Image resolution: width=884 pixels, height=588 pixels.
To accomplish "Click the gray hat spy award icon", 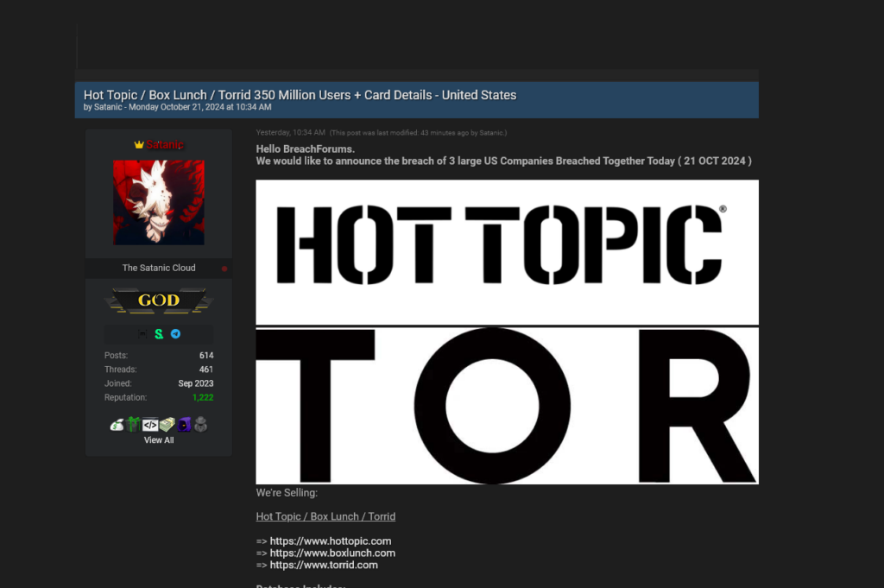I will [200, 425].
